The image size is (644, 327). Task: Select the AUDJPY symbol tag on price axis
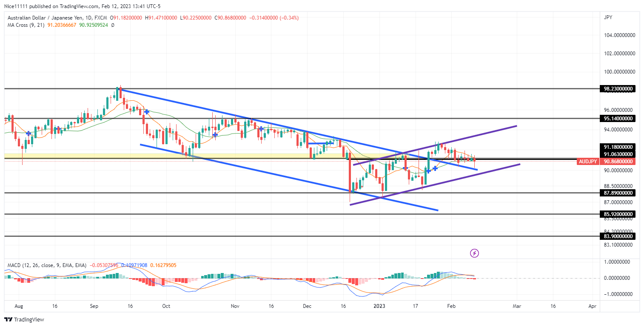588,162
